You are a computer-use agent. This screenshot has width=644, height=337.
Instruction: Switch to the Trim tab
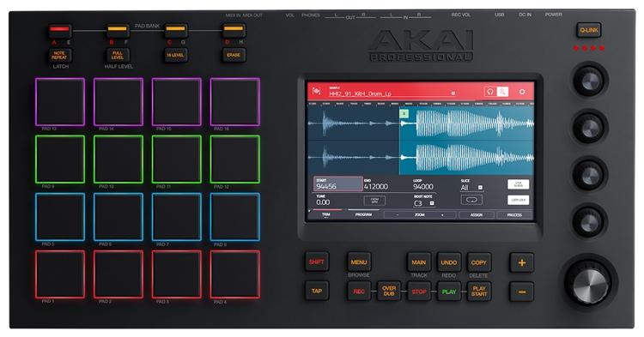(326, 214)
